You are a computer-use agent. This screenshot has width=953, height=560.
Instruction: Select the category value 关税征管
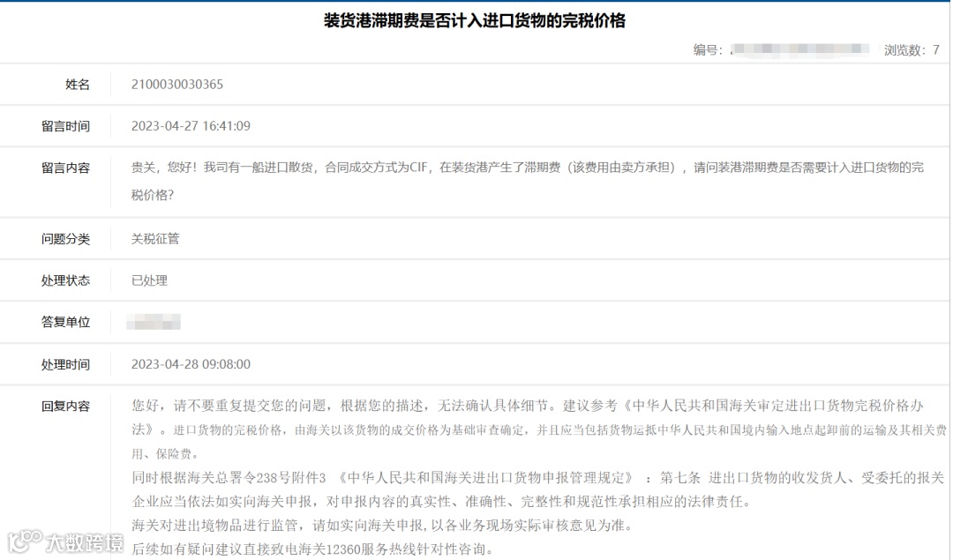(155, 239)
